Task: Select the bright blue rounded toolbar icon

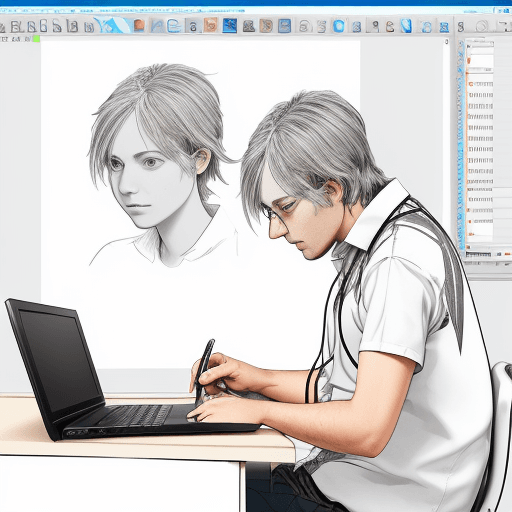Action: (339, 26)
